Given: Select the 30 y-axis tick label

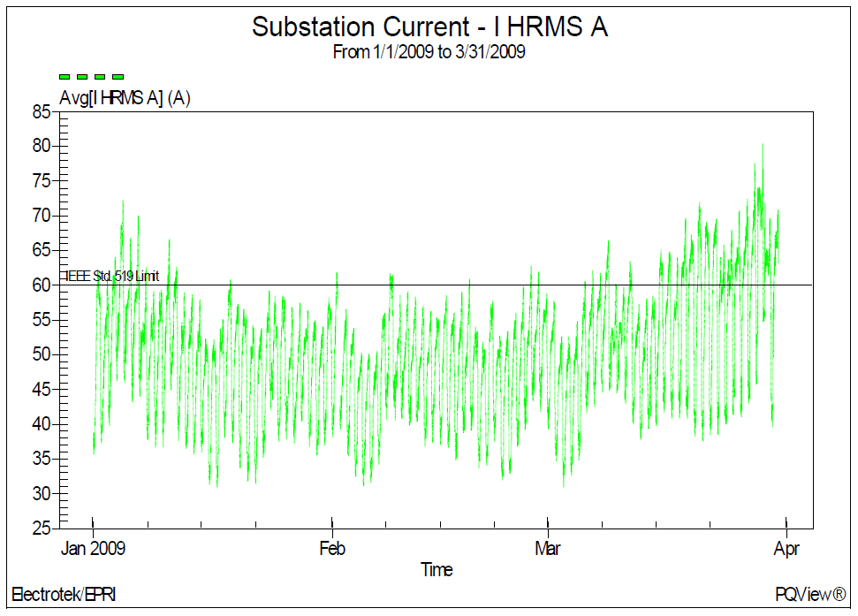Looking at the screenshot, I should (41, 493).
